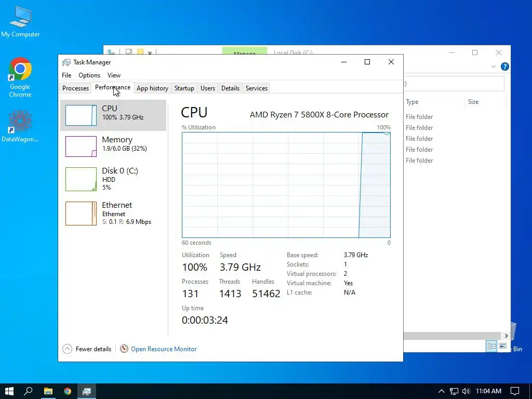The height and width of the screenshot is (399, 532).
Task: Open the DataWagon desktop shortcut
Action: 20,126
